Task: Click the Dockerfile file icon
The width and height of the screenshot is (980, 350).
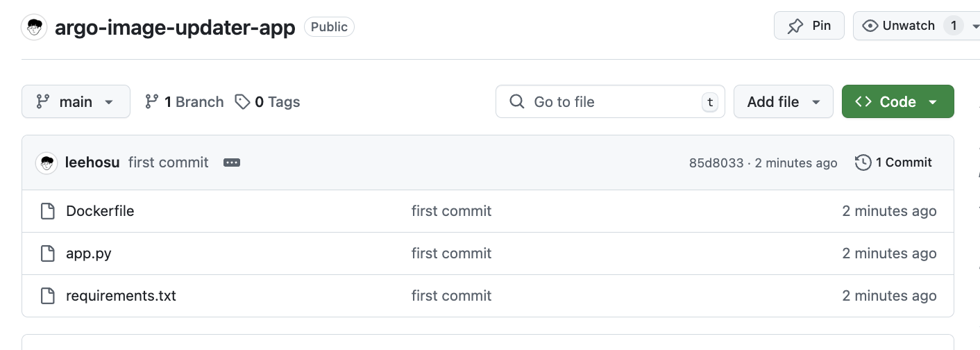Action: [47, 211]
